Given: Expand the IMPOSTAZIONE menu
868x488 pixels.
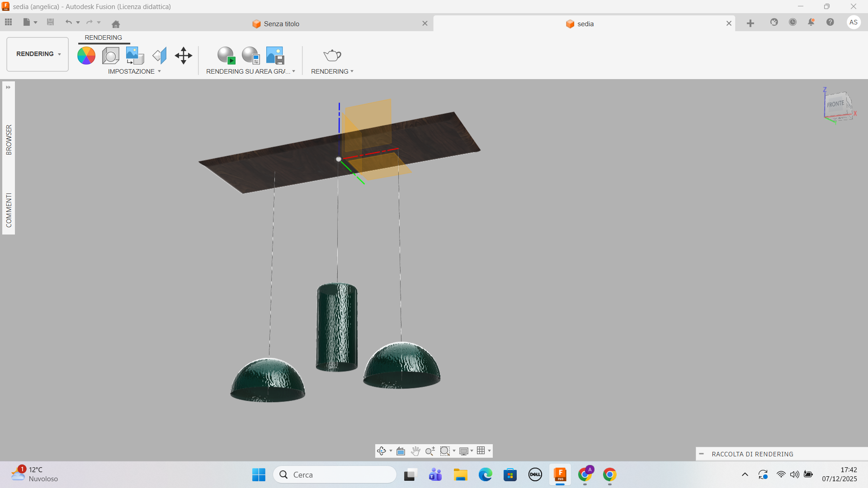Looking at the screenshot, I should coord(134,71).
